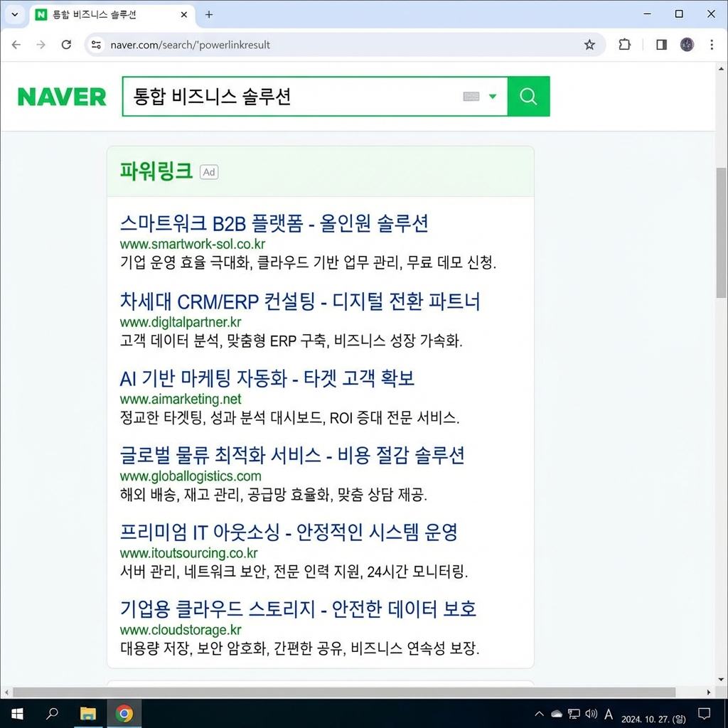728x728 pixels.
Task: Open Chrome's three-dot menu
Action: (712, 44)
